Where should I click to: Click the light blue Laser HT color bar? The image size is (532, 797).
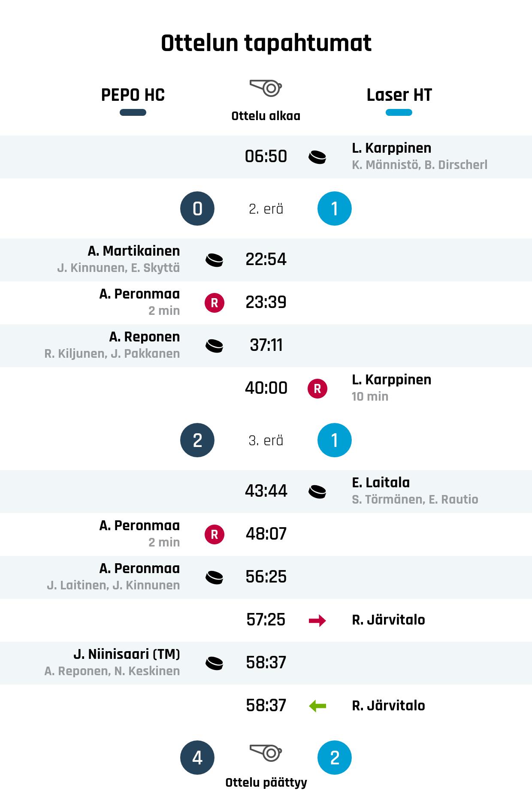(x=399, y=112)
